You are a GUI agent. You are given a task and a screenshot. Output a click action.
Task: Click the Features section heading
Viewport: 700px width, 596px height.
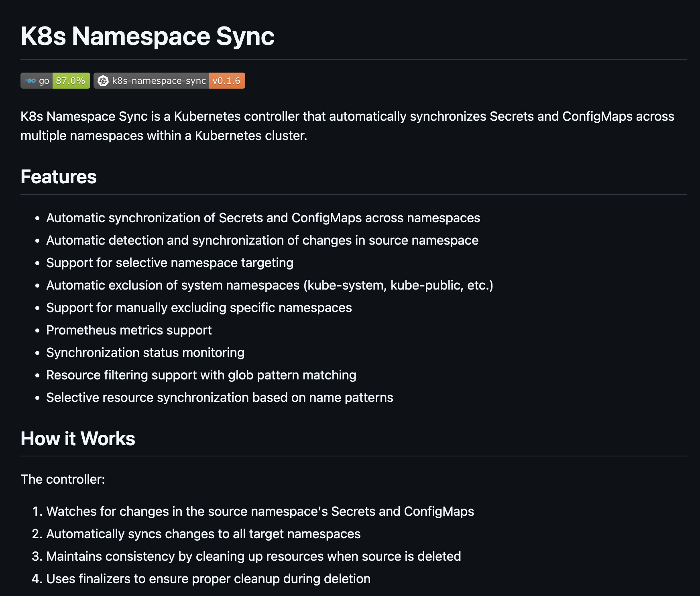(x=59, y=177)
